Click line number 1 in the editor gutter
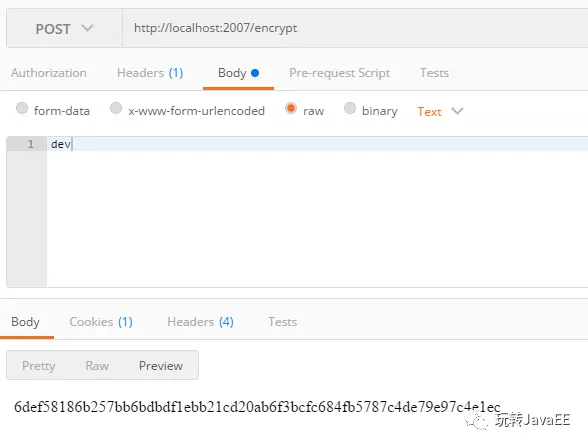Viewport: 588px width, 446px height. pos(31,144)
